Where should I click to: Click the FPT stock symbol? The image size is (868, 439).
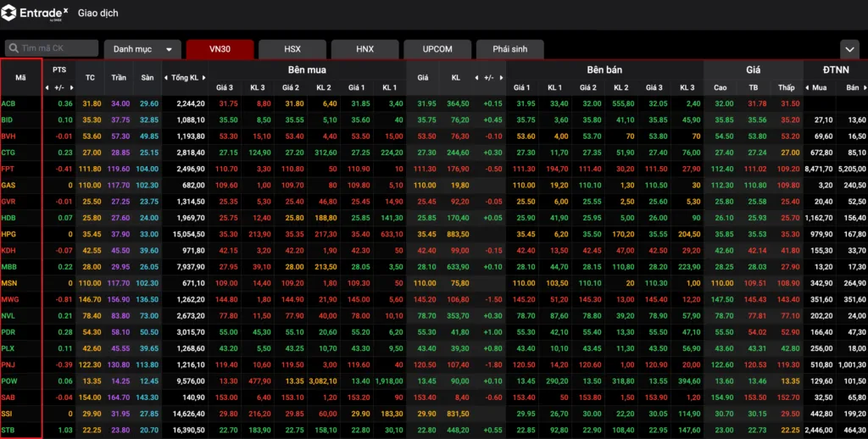[8, 169]
